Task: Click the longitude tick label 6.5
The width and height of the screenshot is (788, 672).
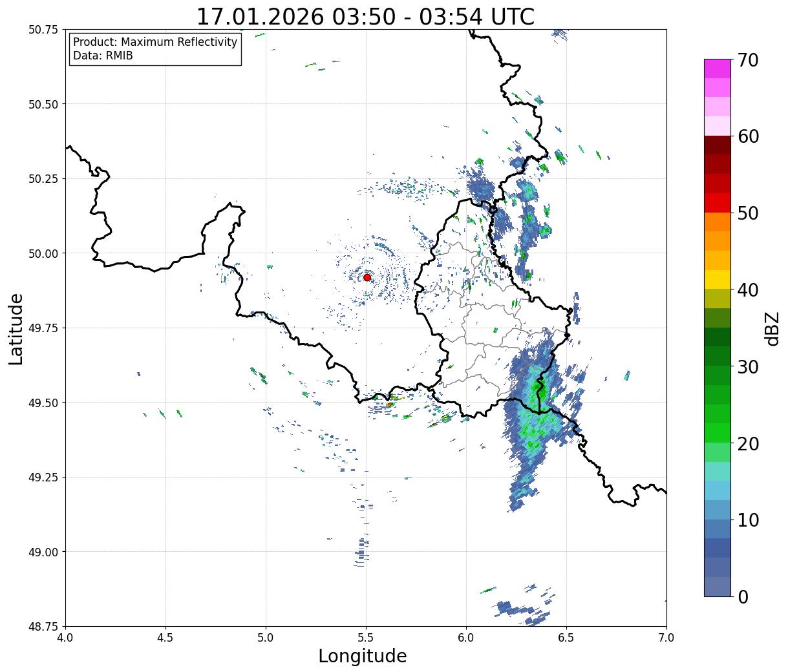Action: (566, 637)
